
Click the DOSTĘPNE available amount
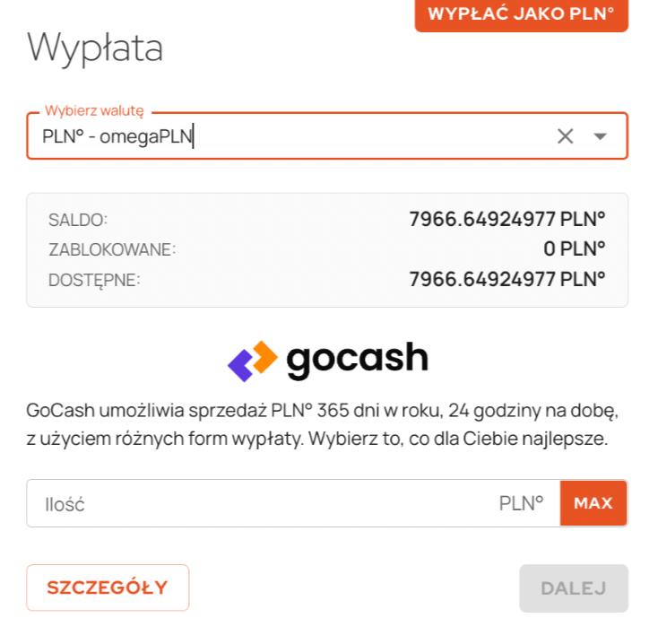507,279
